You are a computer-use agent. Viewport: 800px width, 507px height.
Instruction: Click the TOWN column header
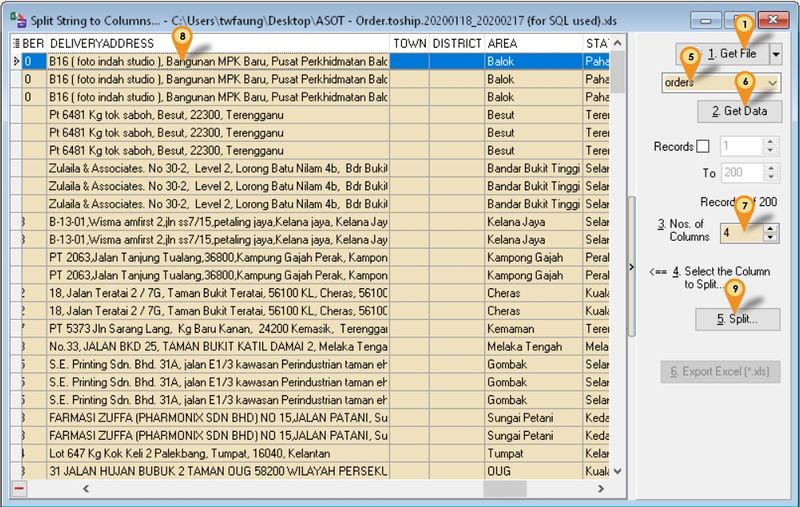coord(410,44)
